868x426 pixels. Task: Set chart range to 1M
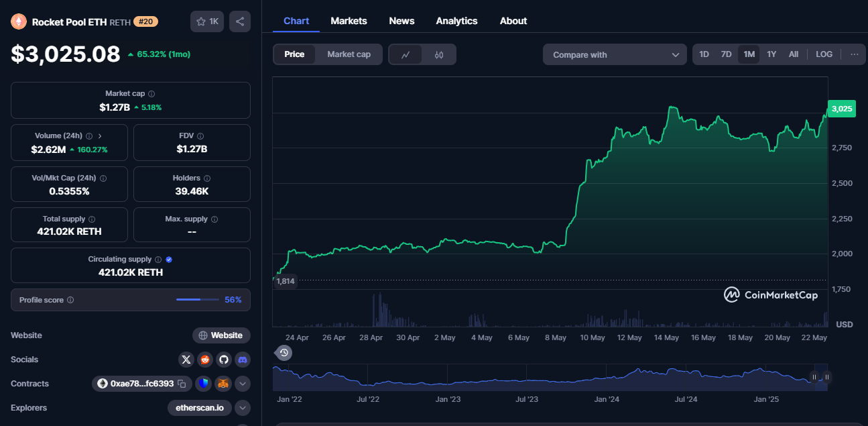749,54
